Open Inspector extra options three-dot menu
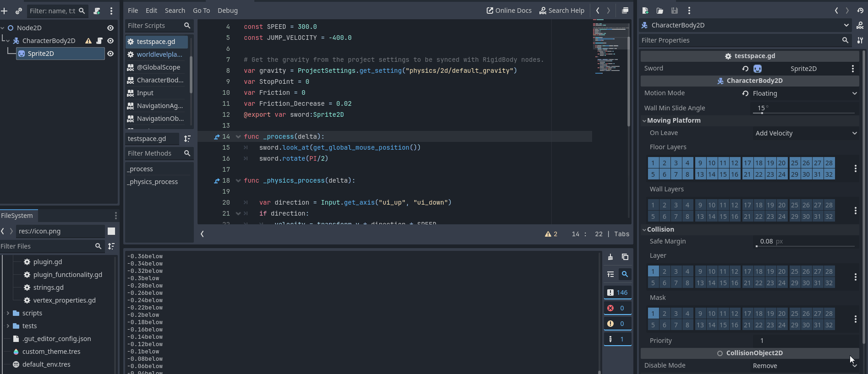 pos(689,11)
